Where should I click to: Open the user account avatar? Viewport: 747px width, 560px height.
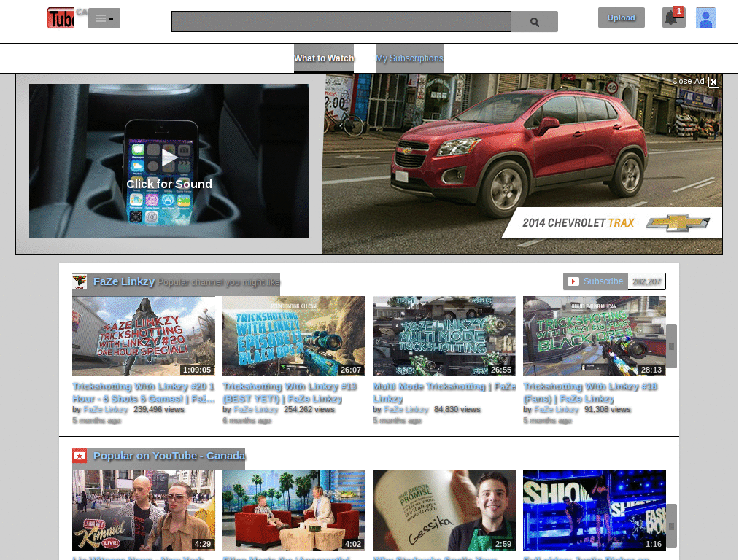705,17
